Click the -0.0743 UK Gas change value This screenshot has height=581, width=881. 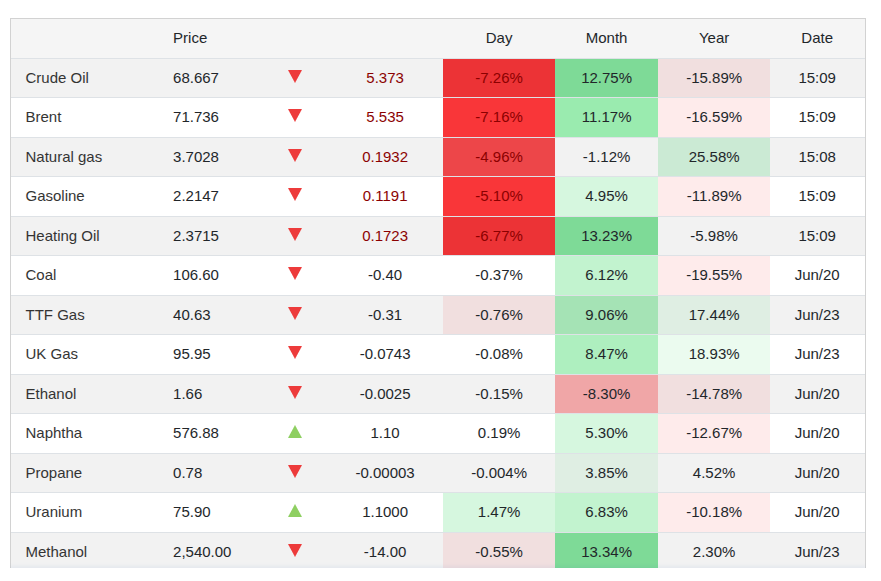coord(385,355)
